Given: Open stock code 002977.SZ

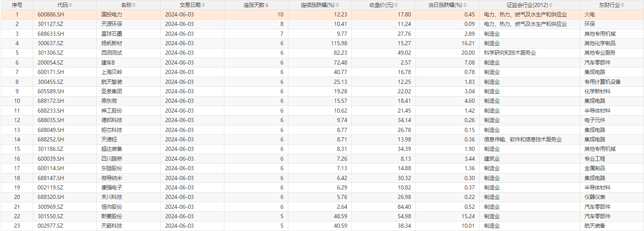Looking at the screenshot, I should click(x=50, y=226).
